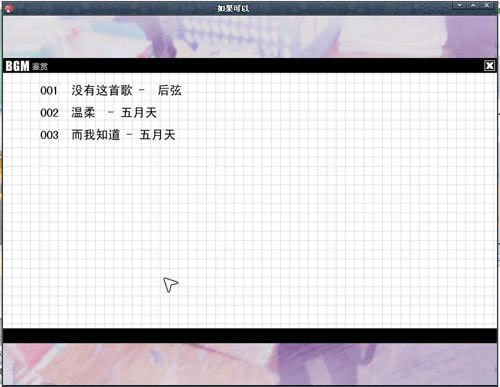Click the 如果可以 window title text
500x387 pixels.
(x=233, y=8)
